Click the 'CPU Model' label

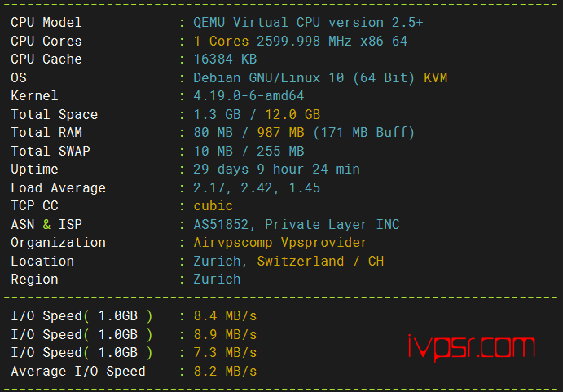pyautogui.click(x=46, y=23)
